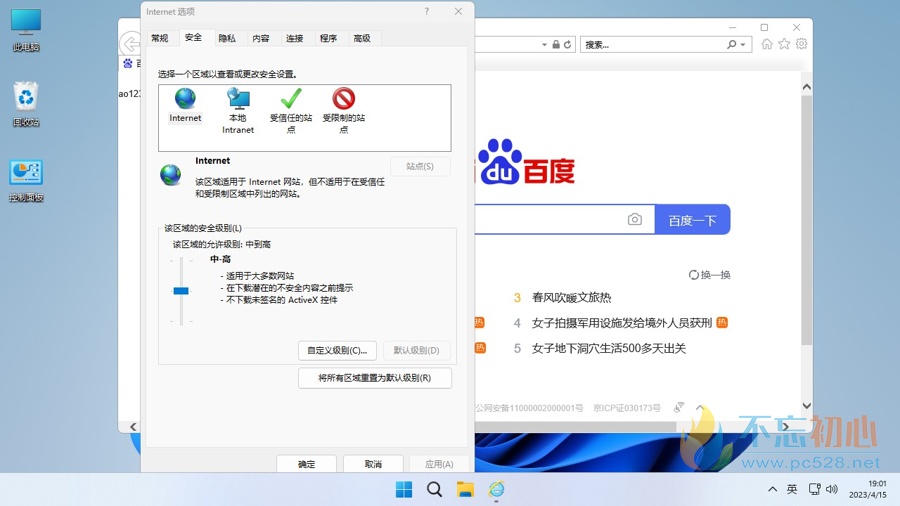900x506 pixels.
Task: Open the browser Tools gear icon
Action: (x=801, y=44)
